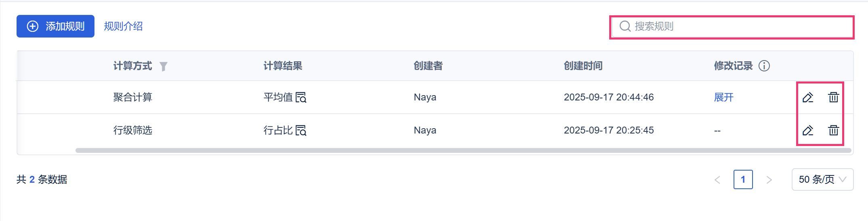
Task: Delete the 聚合计算 rule
Action: 834,97
